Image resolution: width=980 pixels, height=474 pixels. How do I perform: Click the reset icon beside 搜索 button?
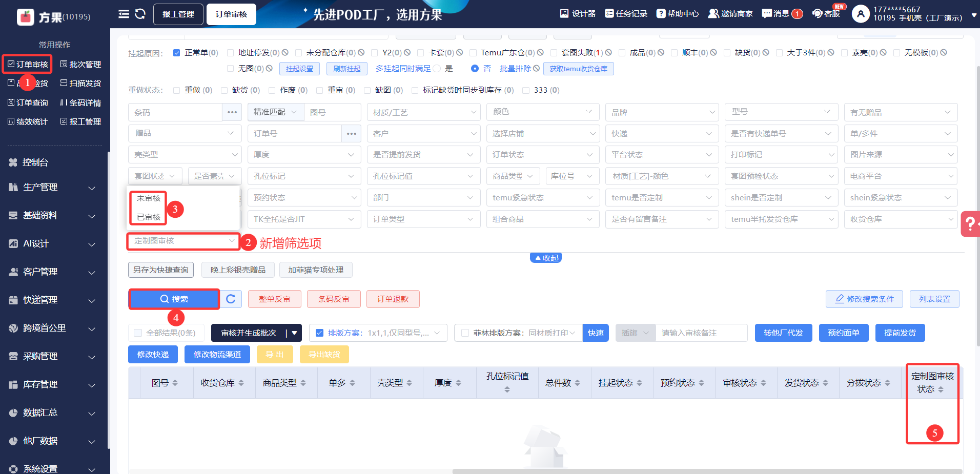coord(231,299)
